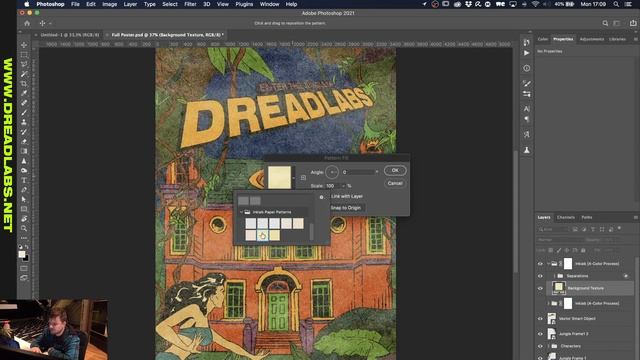Open macOS Spotlight search in menu bar
The height and width of the screenshot is (360, 640).
click(616, 4)
